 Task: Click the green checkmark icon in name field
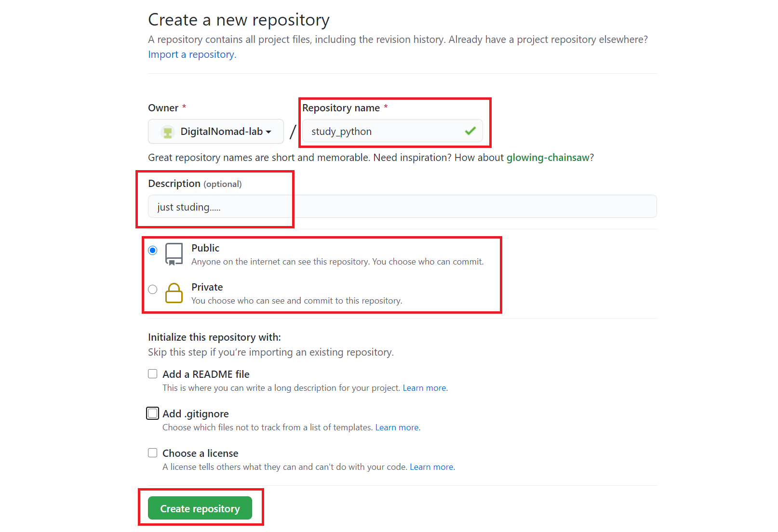[x=470, y=131]
